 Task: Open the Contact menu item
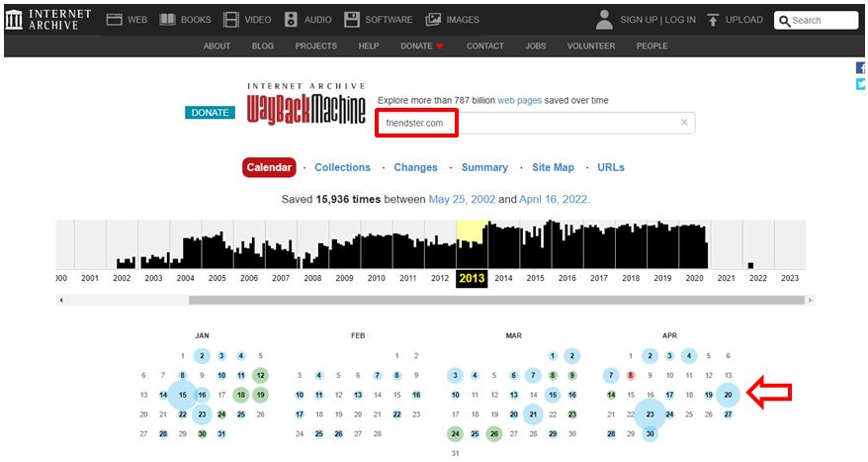tap(485, 46)
